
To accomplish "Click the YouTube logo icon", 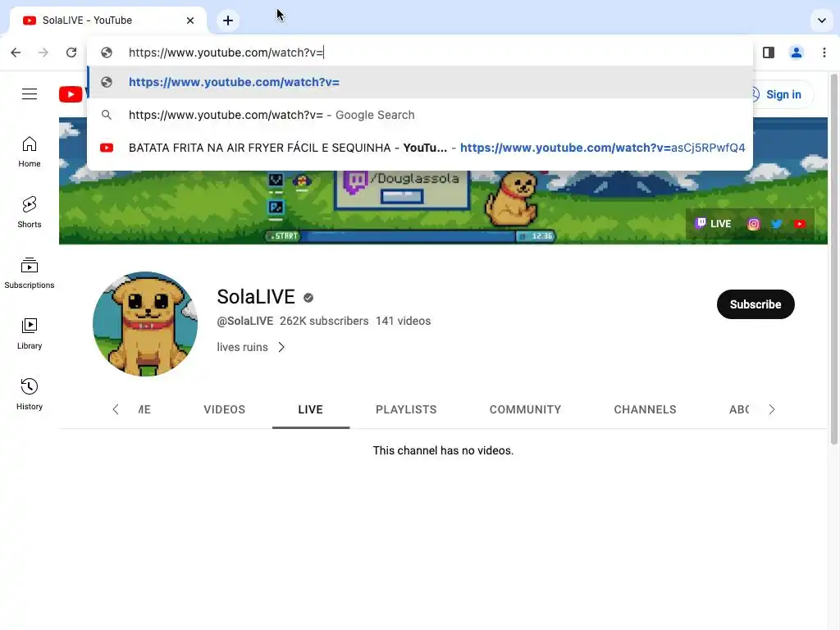I will pyautogui.click(x=71, y=94).
